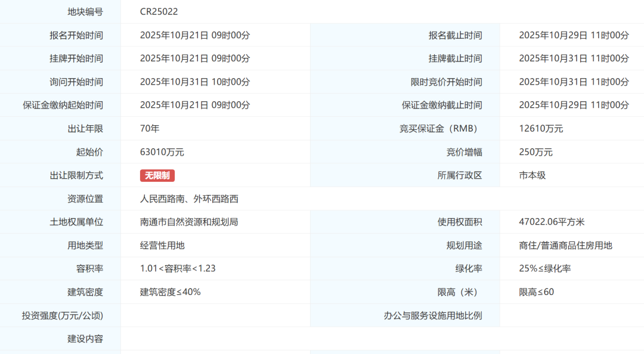Viewport: 644px width, 354px height.
Task: Select the 限时竞价开始时间 date value
Action: (574, 82)
